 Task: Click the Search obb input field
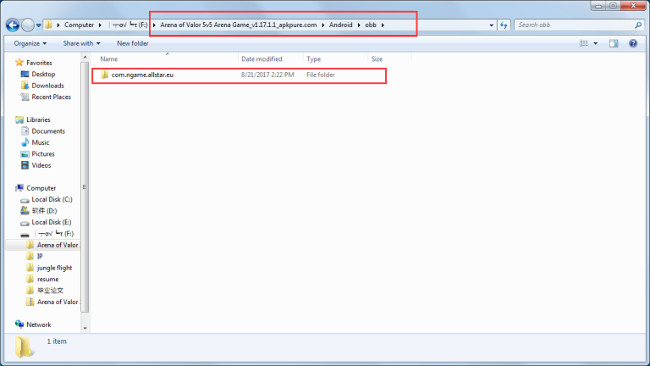pos(575,25)
